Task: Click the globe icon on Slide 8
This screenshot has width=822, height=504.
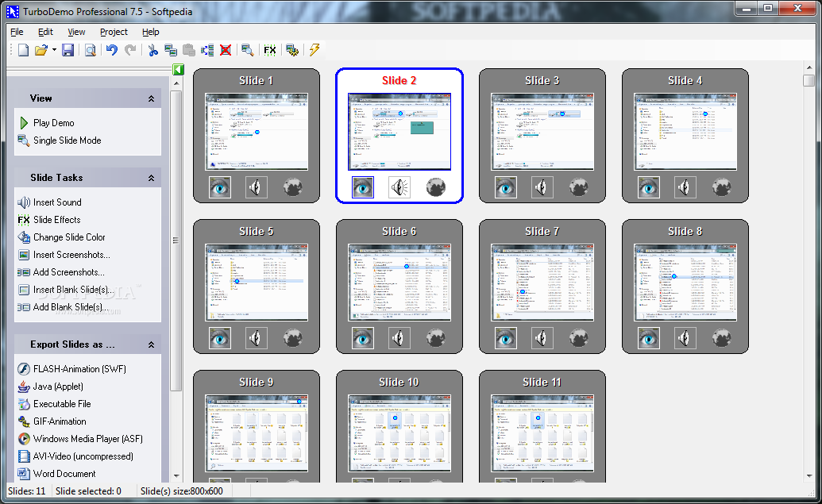Action: coord(722,338)
